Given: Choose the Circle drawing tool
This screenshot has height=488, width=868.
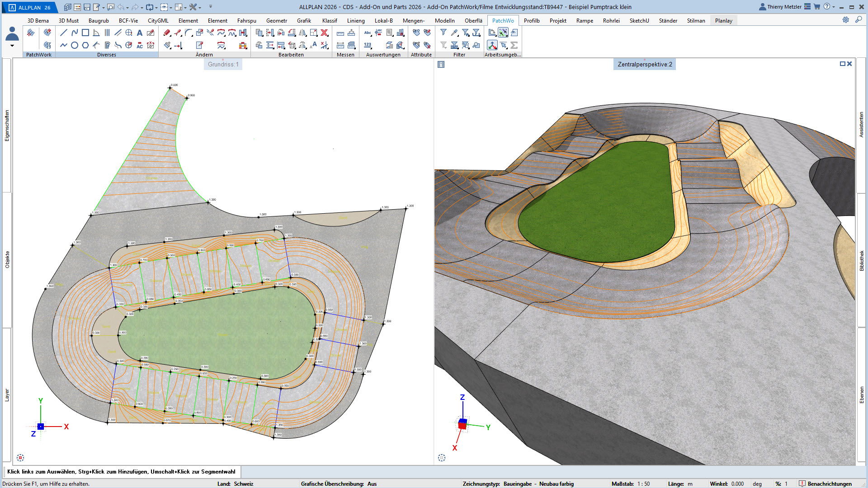Looking at the screenshot, I should pyautogui.click(x=75, y=45).
